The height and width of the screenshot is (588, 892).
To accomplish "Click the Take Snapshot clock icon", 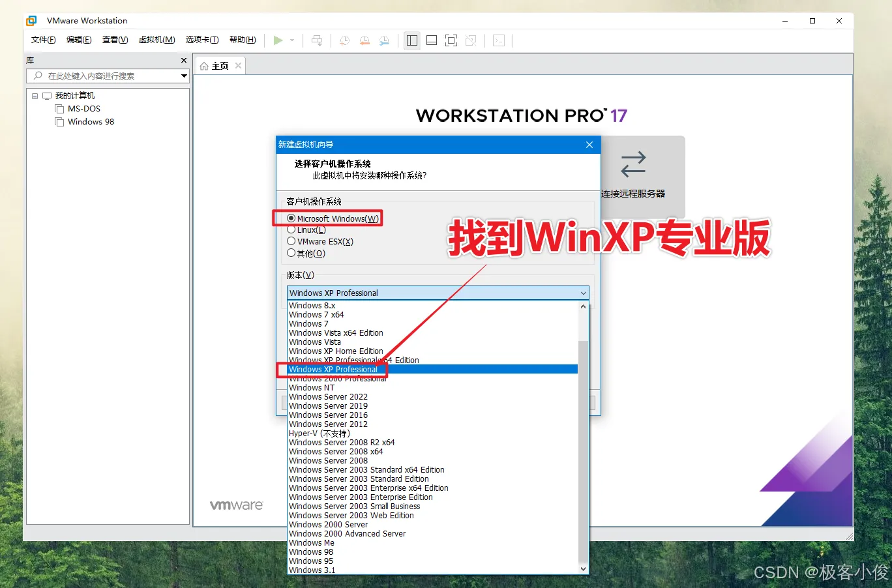I will click(345, 40).
